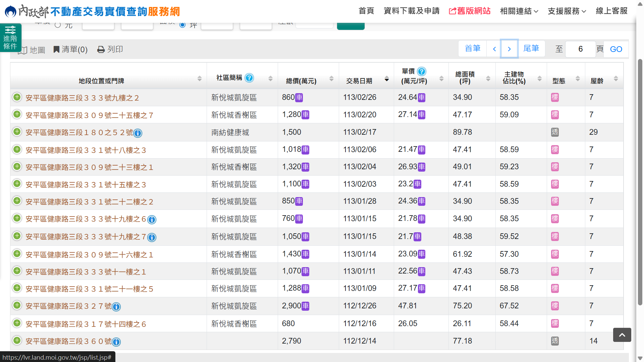The height and width of the screenshot is (362, 644).
Task: Select the 元 unit radio button
Action: (58, 25)
